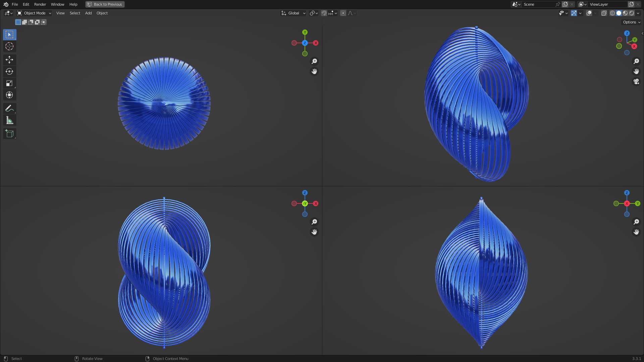Open the Help menu

73,4
